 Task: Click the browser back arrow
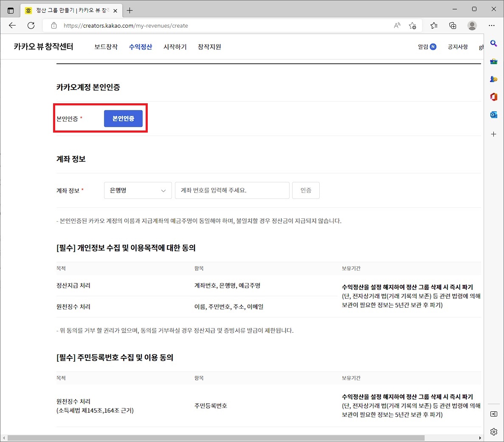(12, 25)
